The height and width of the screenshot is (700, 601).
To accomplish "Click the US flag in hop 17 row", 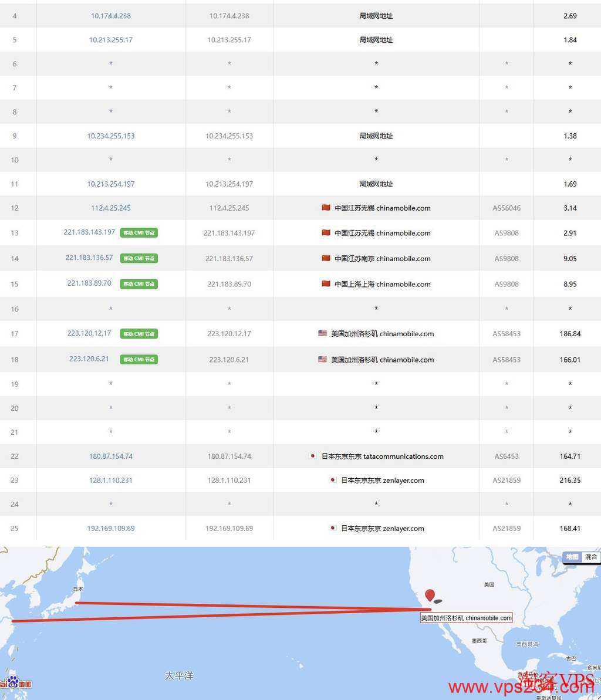I will [x=322, y=333].
